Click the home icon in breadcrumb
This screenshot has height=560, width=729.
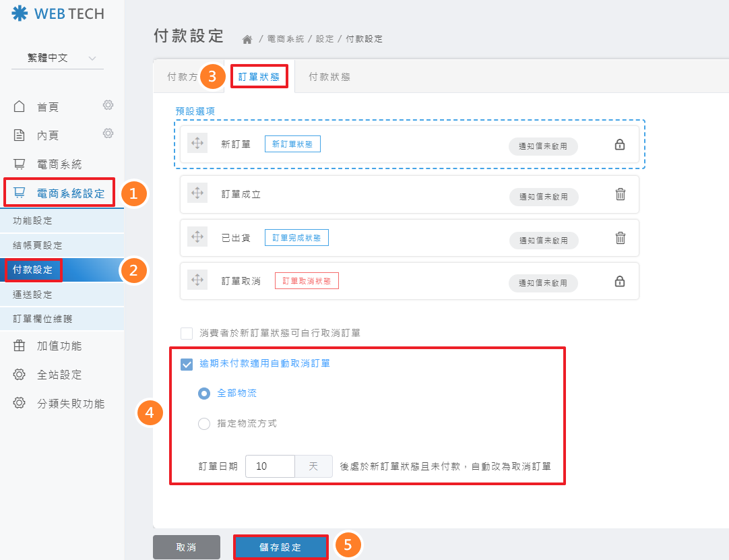(247, 39)
